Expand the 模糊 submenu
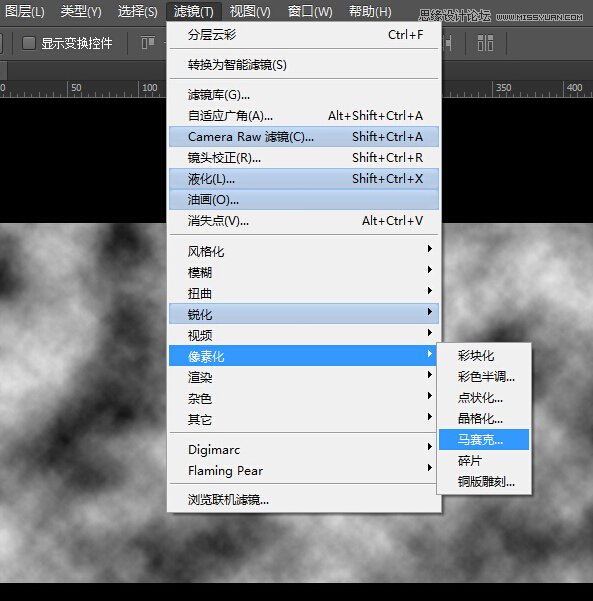The width and height of the screenshot is (593, 601). pyautogui.click(x=304, y=273)
